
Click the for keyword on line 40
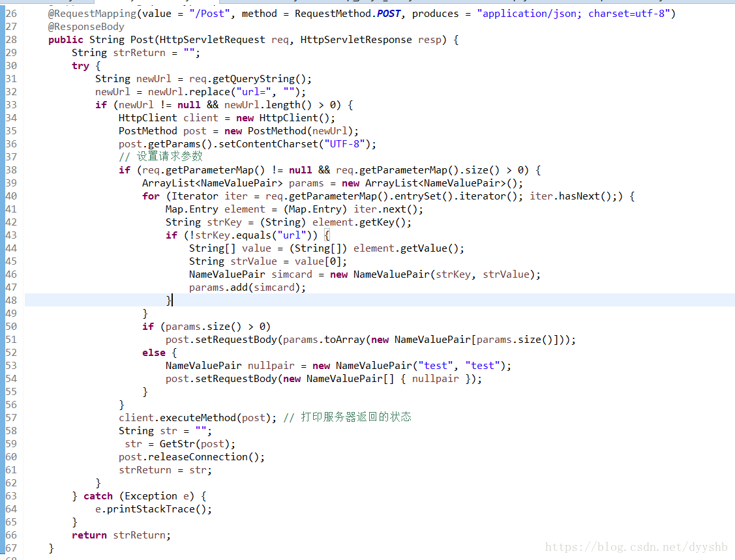click(151, 196)
